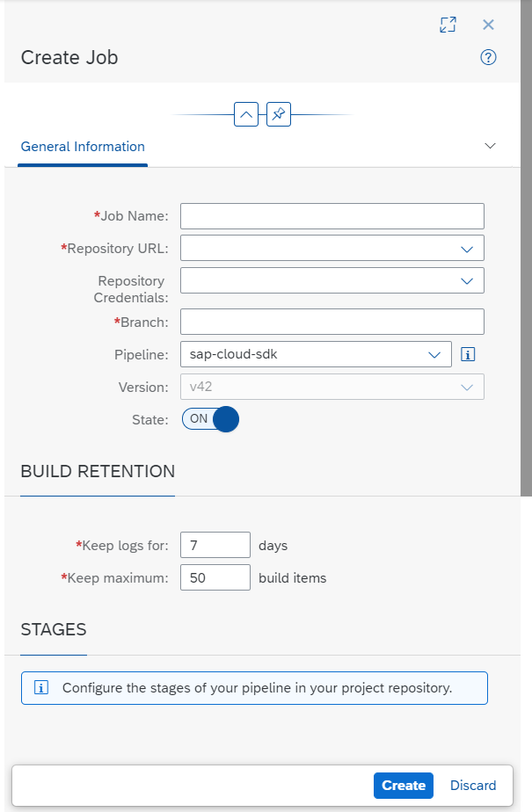Screen dimensions: 532x812
Task: Open help via the question mark icon
Action: (x=488, y=57)
